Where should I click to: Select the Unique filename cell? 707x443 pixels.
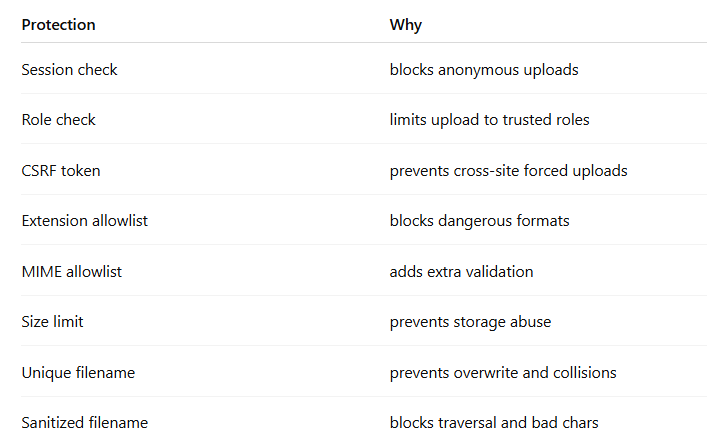[78, 373]
